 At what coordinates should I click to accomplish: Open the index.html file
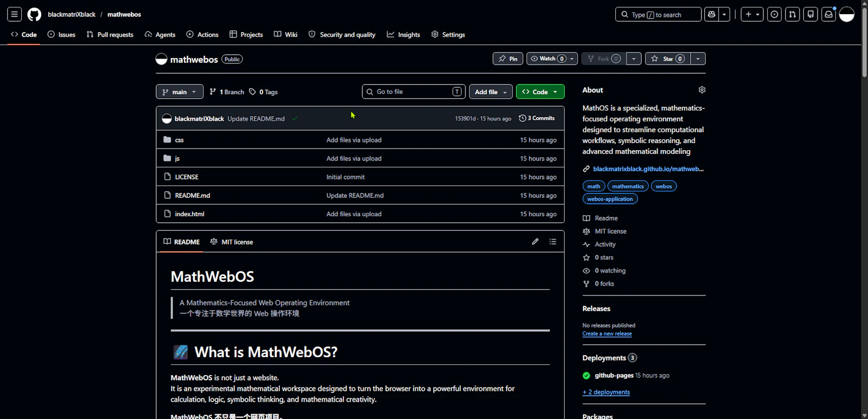[x=189, y=214]
